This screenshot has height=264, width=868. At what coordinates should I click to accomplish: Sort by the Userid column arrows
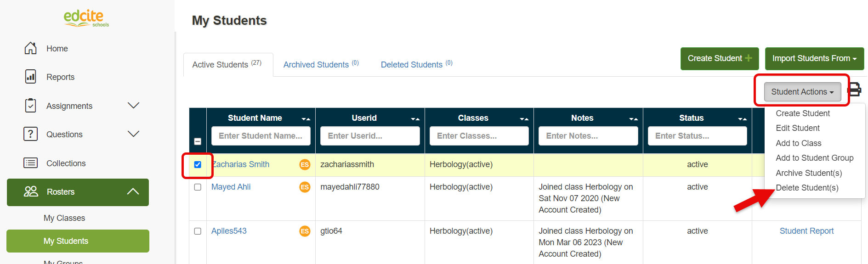415,119
